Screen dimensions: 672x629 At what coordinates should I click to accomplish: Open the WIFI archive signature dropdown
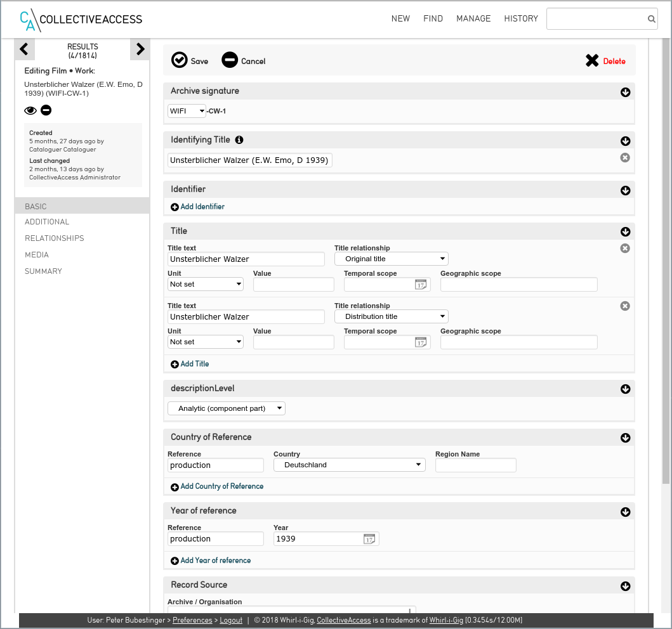tap(187, 111)
